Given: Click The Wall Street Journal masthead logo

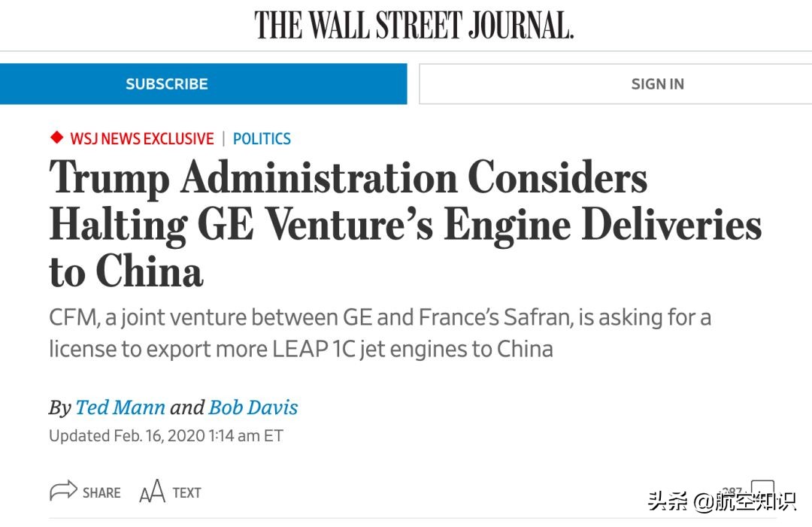Looking at the screenshot, I should 414,25.
